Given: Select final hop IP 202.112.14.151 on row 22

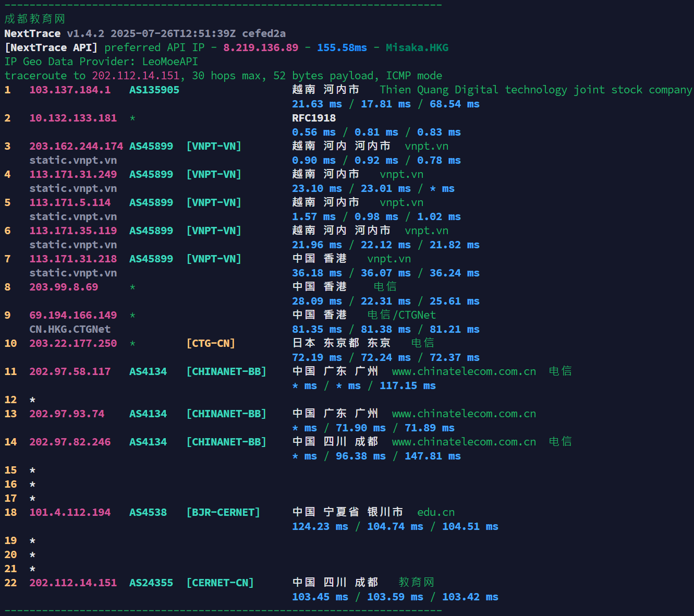Looking at the screenshot, I should pyautogui.click(x=73, y=583).
